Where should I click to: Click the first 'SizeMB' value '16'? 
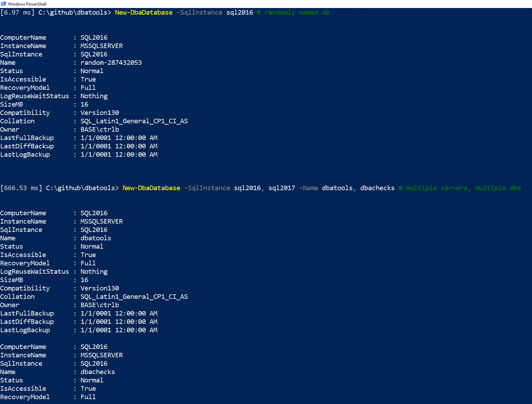tap(84, 104)
